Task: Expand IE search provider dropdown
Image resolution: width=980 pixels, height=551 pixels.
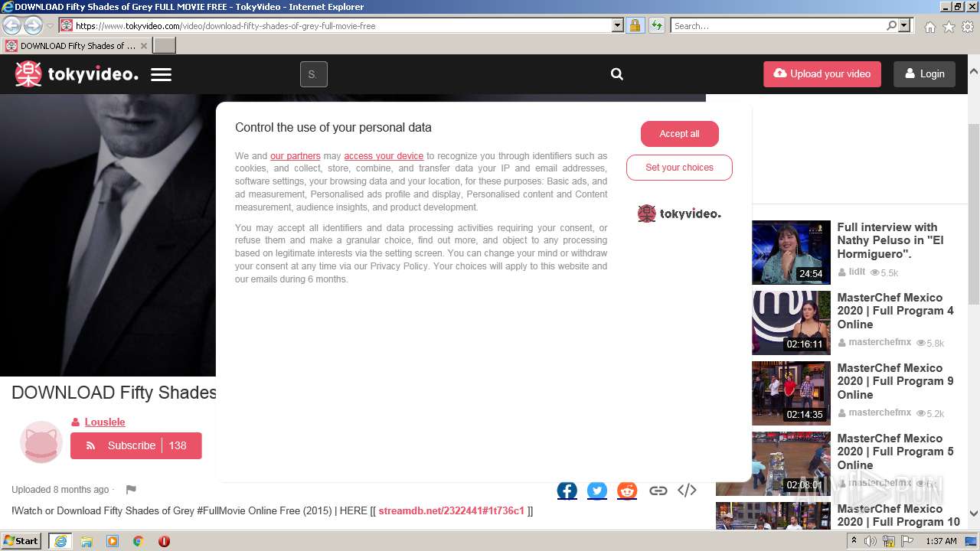Action: [905, 26]
